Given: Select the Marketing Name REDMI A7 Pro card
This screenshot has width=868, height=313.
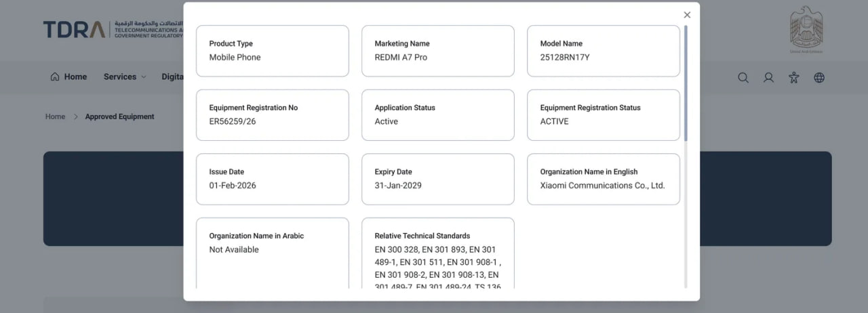Looking at the screenshot, I should (x=437, y=51).
